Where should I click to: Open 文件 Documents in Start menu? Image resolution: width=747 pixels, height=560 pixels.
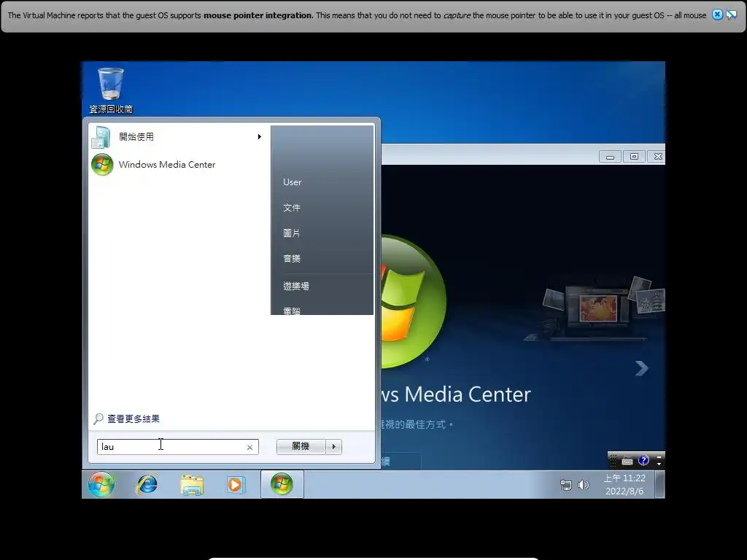coord(292,208)
